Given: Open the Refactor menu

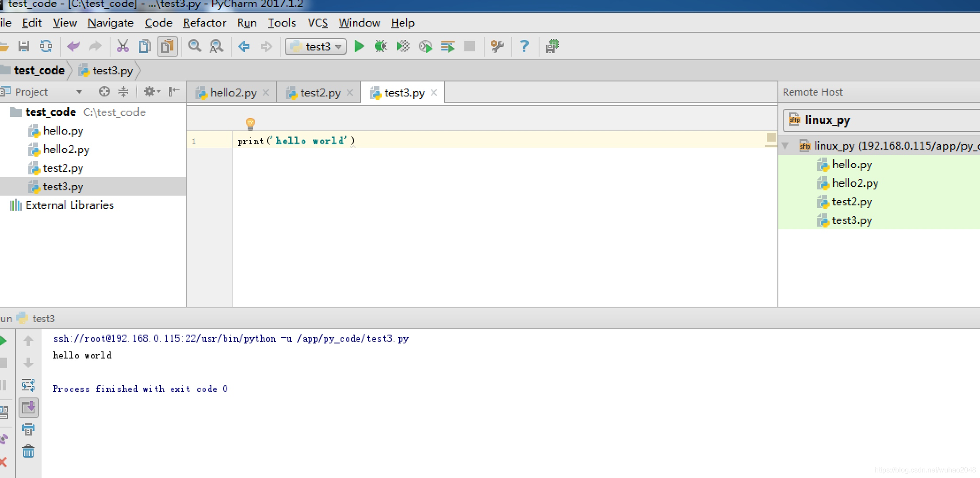Looking at the screenshot, I should tap(204, 23).
